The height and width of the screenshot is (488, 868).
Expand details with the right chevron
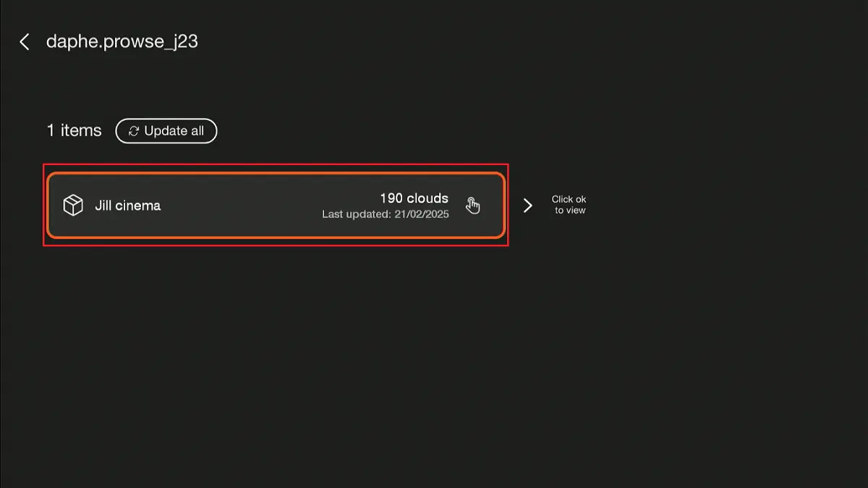[528, 206]
